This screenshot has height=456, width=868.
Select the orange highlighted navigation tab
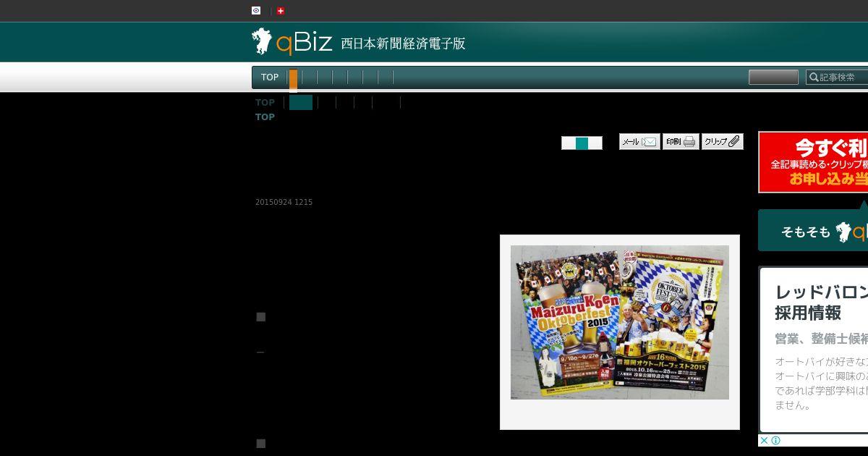tap(293, 79)
